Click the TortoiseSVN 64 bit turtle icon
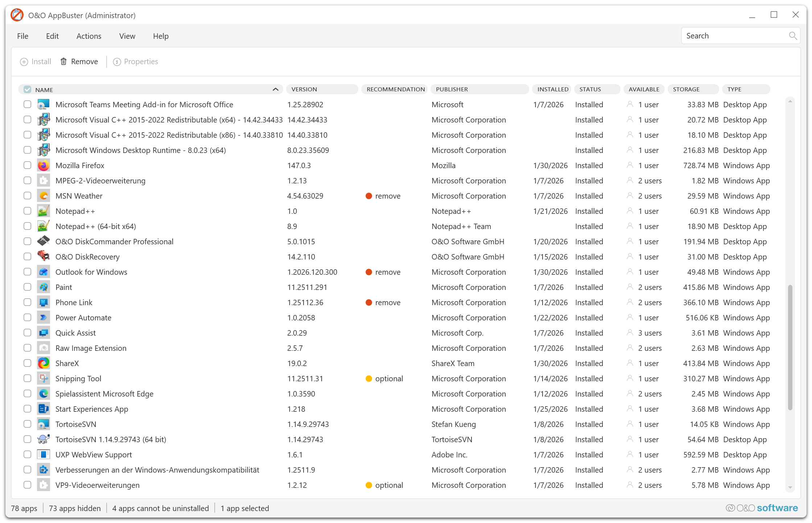Viewport: 812px width, 523px height. [44, 440]
